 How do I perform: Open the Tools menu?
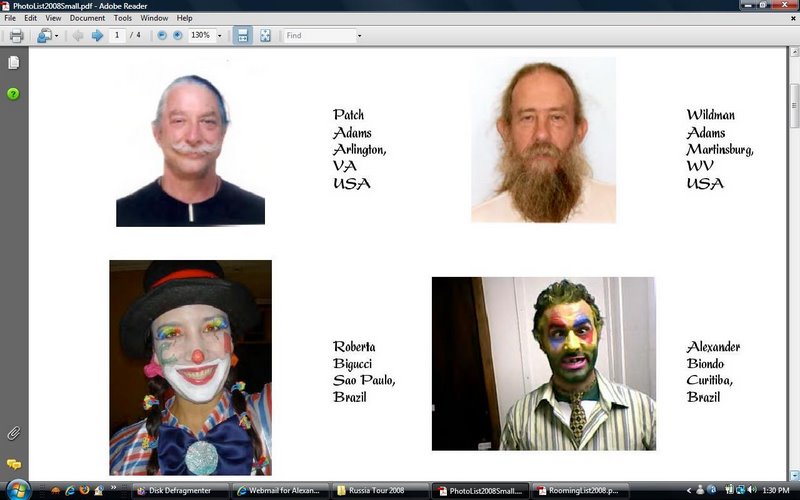[122, 18]
